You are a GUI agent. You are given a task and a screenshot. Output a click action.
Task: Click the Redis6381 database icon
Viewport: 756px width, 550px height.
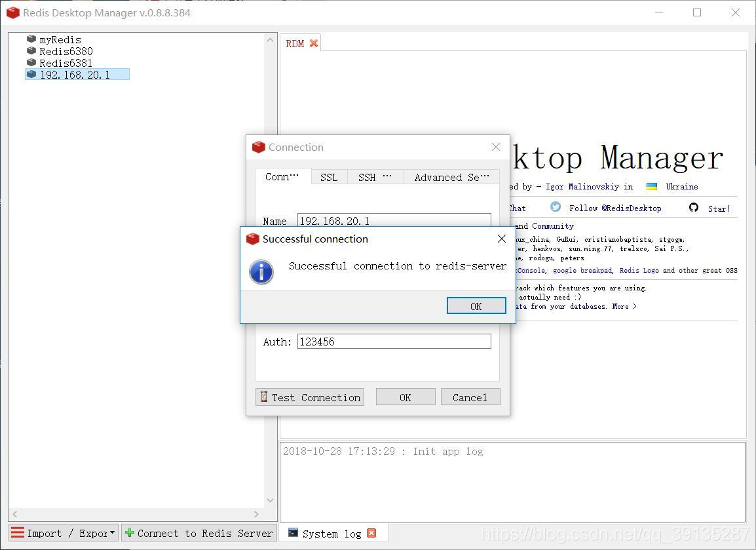click(x=31, y=62)
